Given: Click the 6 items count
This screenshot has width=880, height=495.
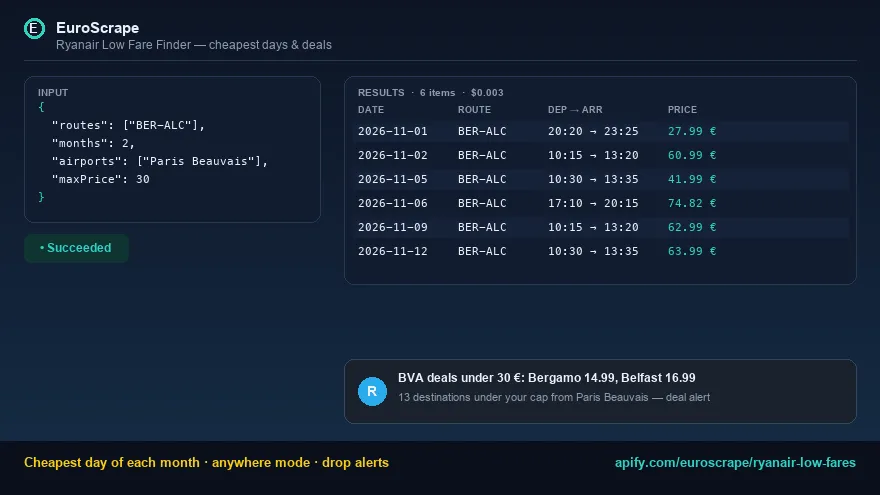Looking at the screenshot, I should (x=437, y=93).
